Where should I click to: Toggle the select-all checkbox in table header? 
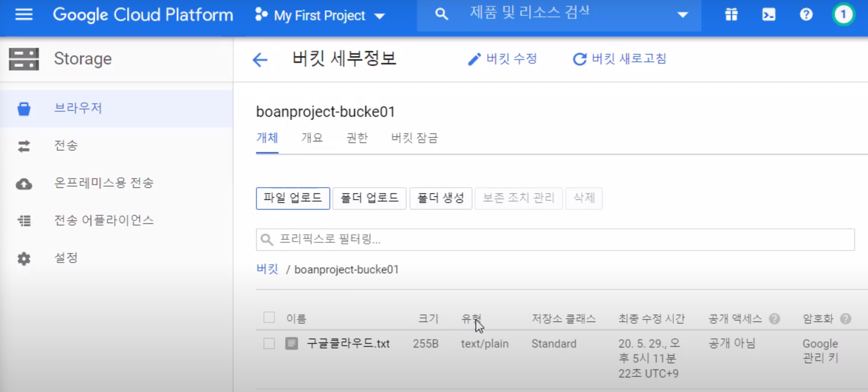[x=269, y=318]
